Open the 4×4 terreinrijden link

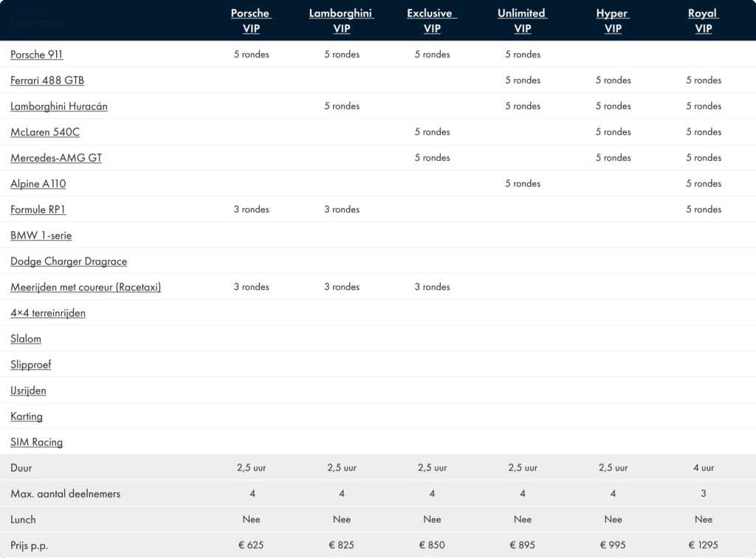(x=48, y=313)
